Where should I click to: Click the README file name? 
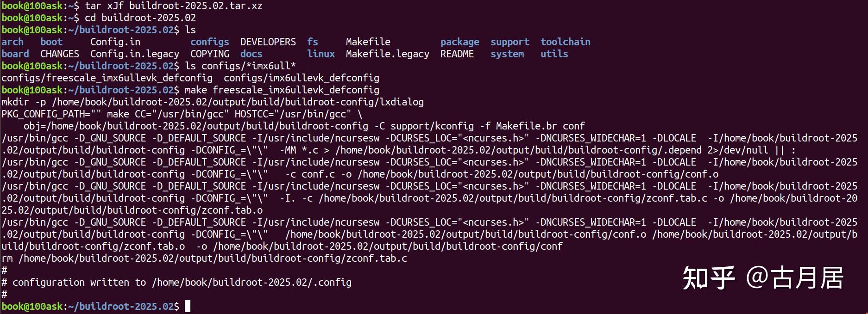(x=457, y=54)
